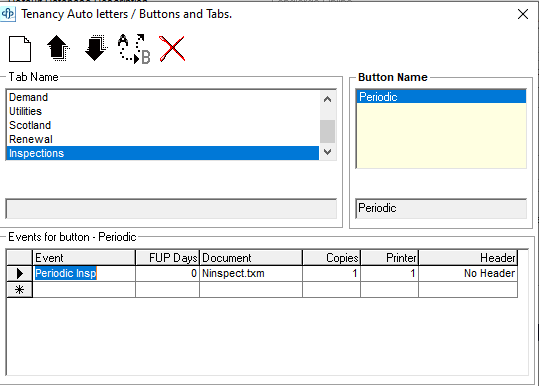Click the FUP Days column header
Viewport: 539px width, 386px height.
click(x=167, y=258)
